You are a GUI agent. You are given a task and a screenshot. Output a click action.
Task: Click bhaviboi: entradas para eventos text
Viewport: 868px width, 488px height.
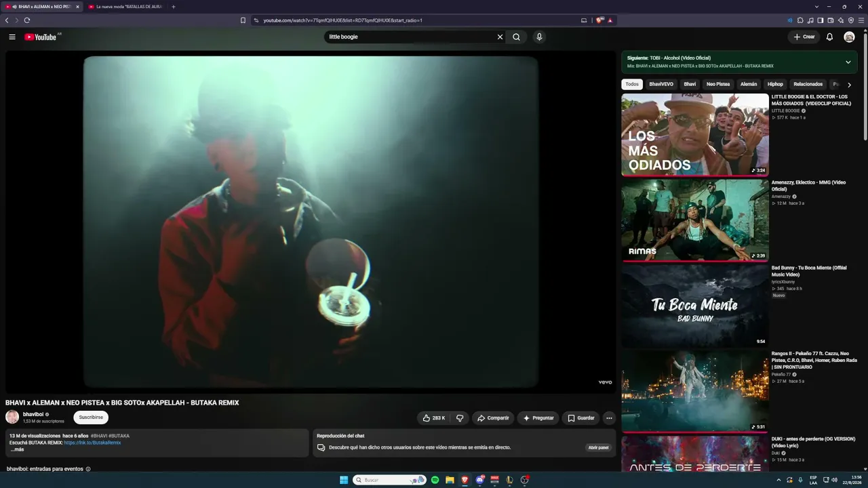(x=45, y=469)
